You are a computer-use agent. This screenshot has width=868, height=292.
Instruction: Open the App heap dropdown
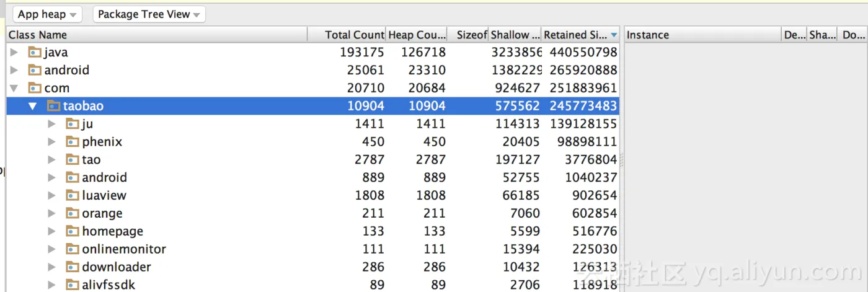click(x=48, y=14)
